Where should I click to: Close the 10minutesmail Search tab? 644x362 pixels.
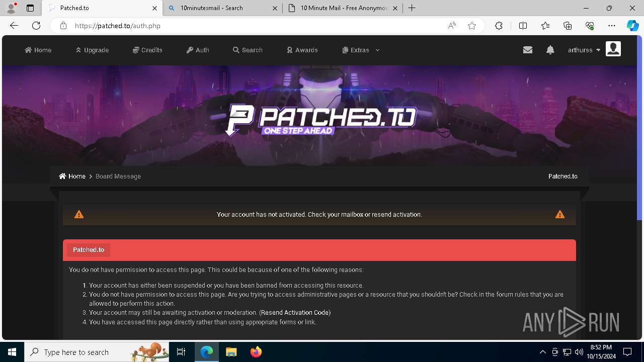coord(275,8)
